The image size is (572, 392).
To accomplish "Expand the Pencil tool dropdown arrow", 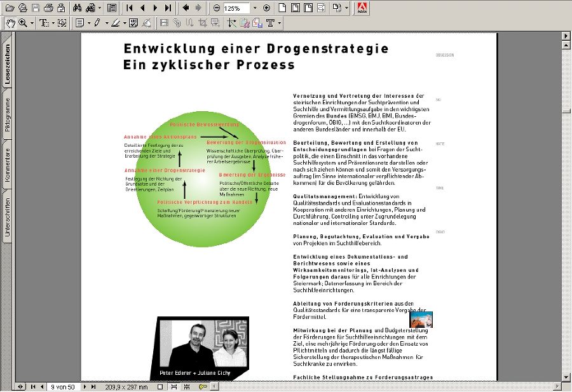I will (x=107, y=23).
